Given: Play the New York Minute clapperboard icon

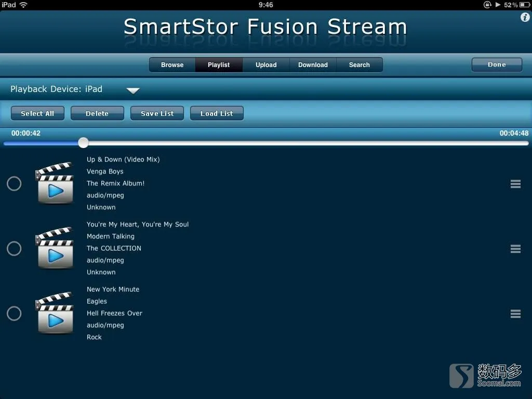Looking at the screenshot, I should (x=54, y=313).
